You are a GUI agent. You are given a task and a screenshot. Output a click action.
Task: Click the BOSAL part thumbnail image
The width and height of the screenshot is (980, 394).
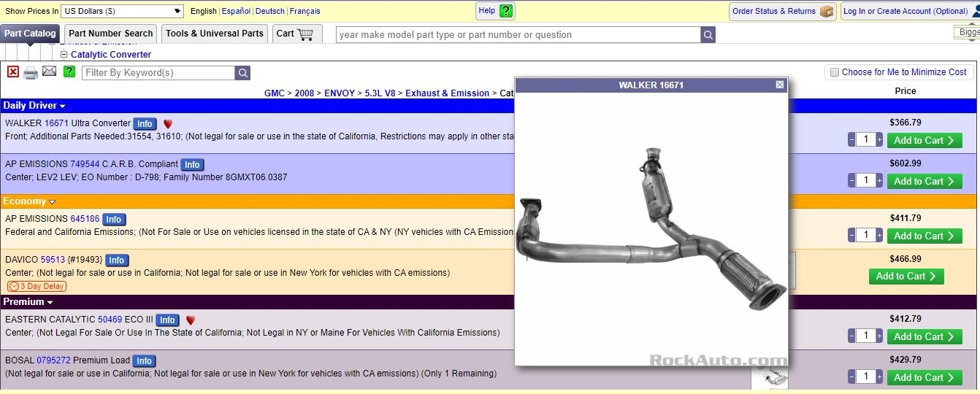pyautogui.click(x=770, y=378)
